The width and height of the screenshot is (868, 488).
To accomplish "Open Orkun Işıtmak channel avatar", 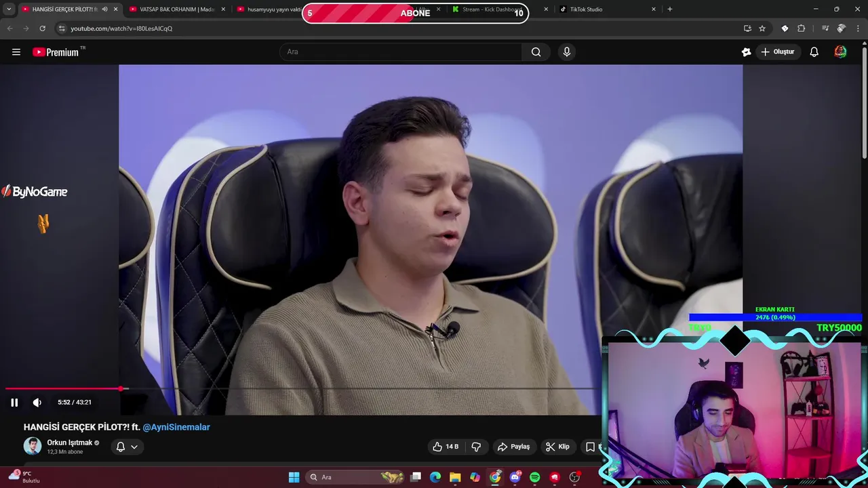I will point(33,446).
